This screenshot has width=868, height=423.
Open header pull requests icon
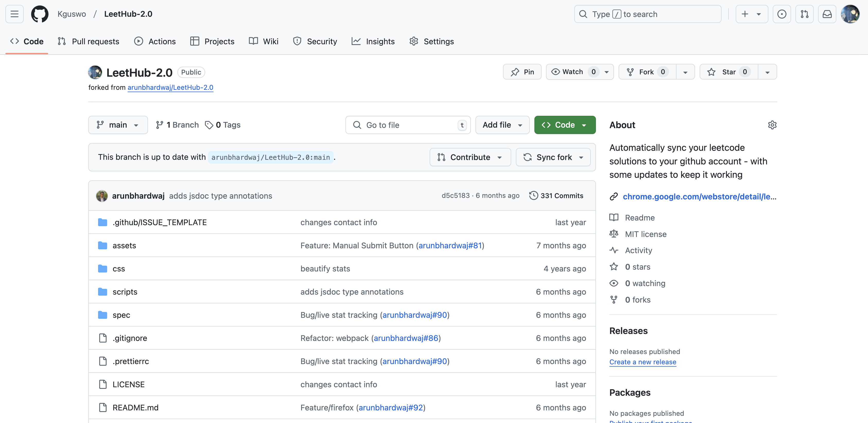coord(804,14)
